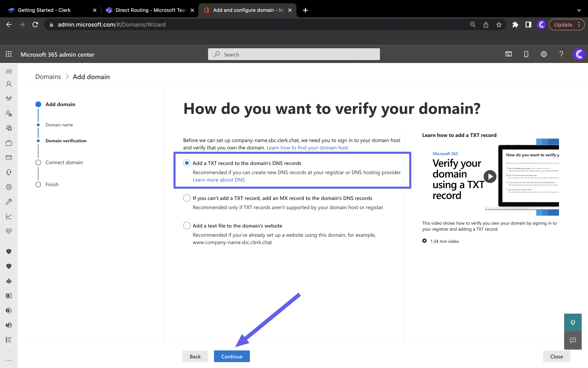Click Back button
Viewport: 588px width, 368px height.
tap(195, 356)
